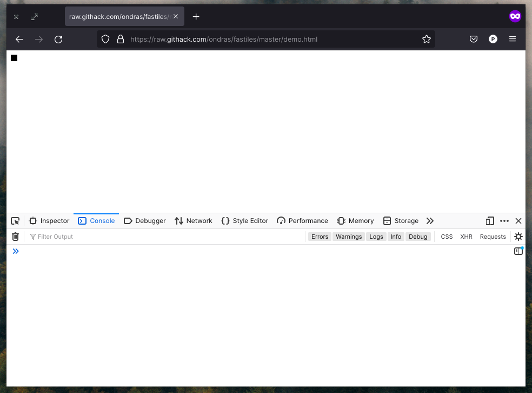
Task: Bookmark this page with the star
Action: coord(427,39)
